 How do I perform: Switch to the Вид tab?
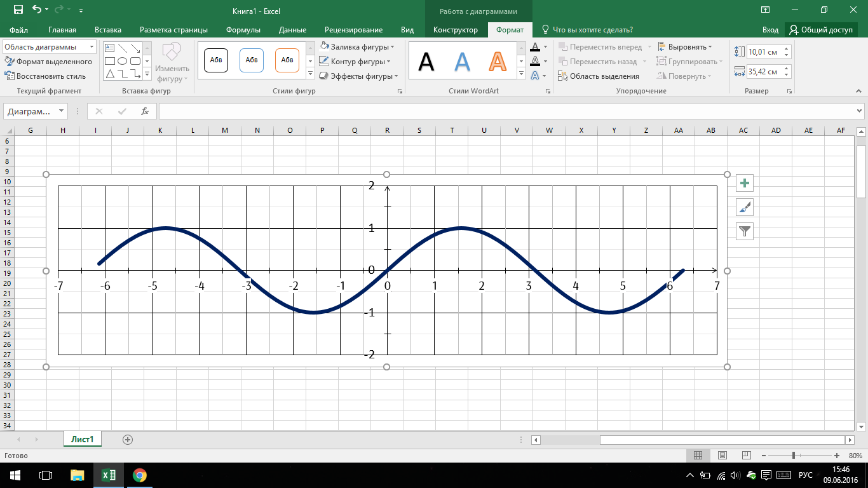coord(407,30)
